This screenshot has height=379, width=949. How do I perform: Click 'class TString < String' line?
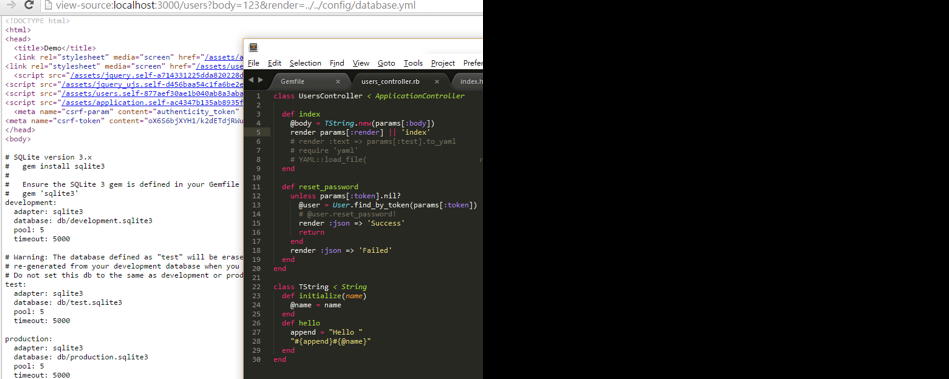coord(320,287)
